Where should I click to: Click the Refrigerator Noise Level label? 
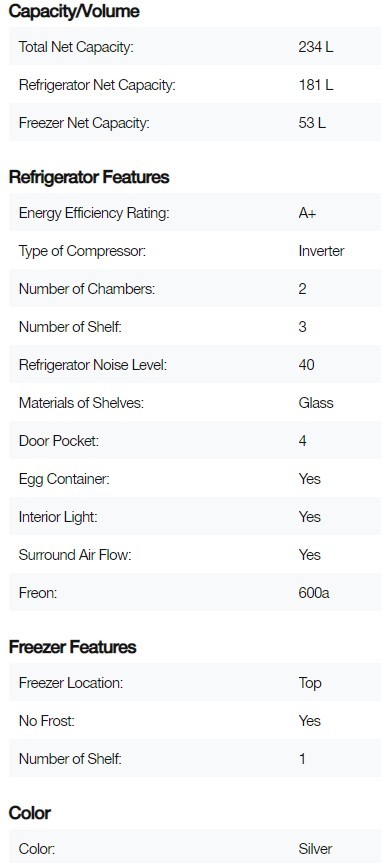click(92, 365)
